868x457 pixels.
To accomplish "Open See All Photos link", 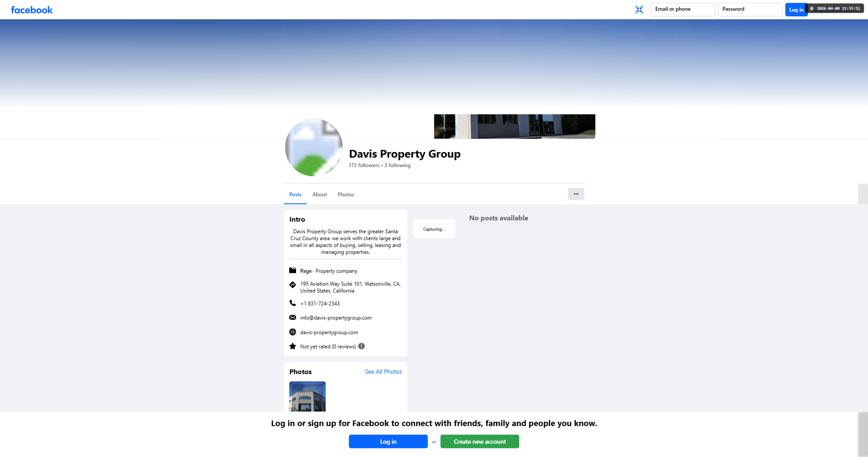I will (x=383, y=372).
